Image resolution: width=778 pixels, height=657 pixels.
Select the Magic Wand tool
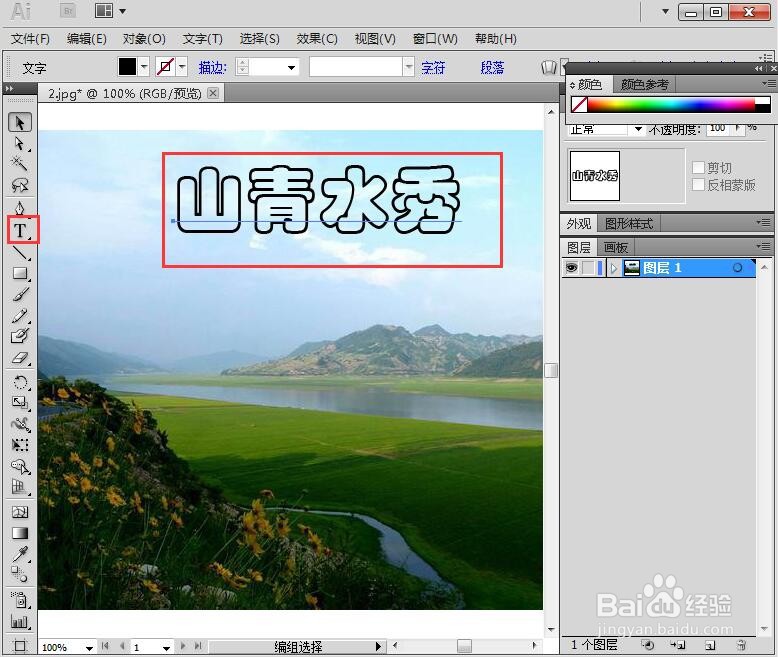20,164
